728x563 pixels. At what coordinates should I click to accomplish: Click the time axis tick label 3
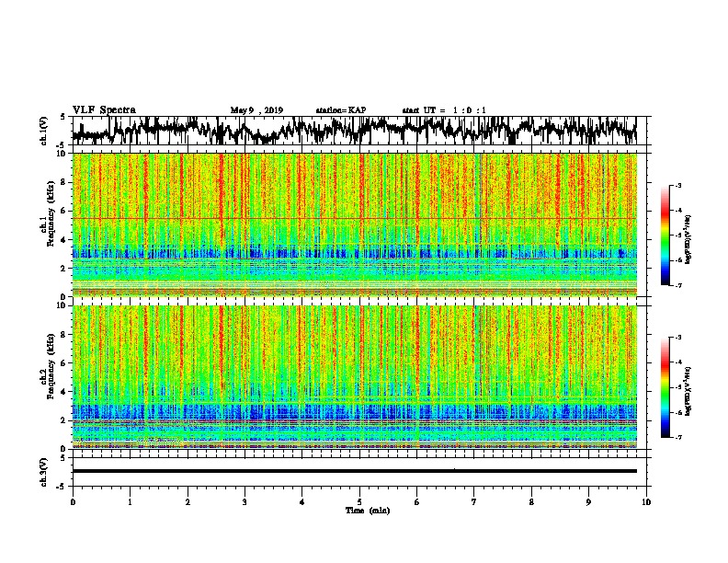pyautogui.click(x=245, y=502)
